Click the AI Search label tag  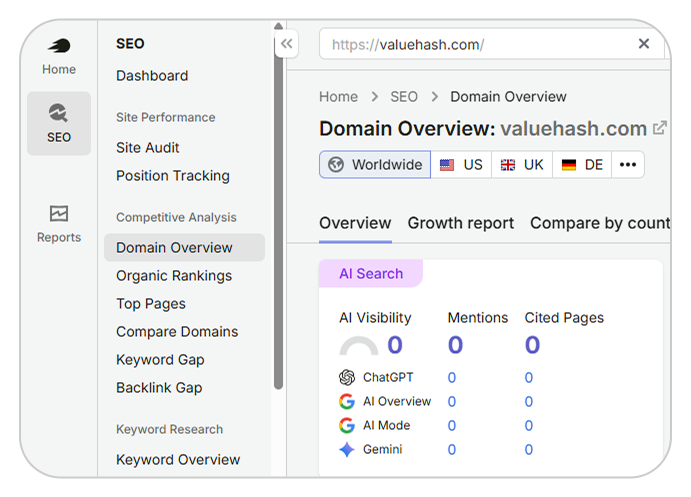click(371, 274)
